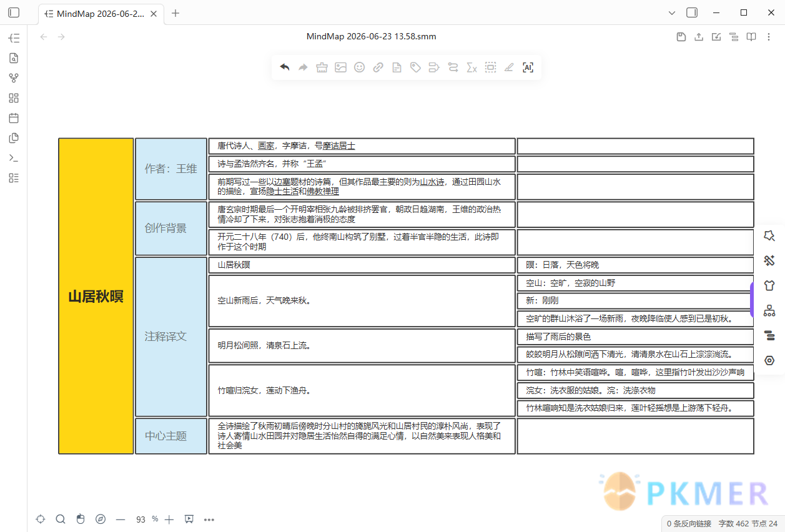
Task: Open templates copy icon in ribbon
Action: 14,138
